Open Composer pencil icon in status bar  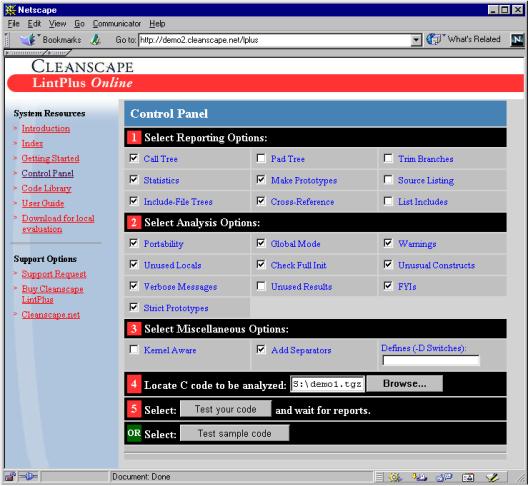tap(492, 477)
